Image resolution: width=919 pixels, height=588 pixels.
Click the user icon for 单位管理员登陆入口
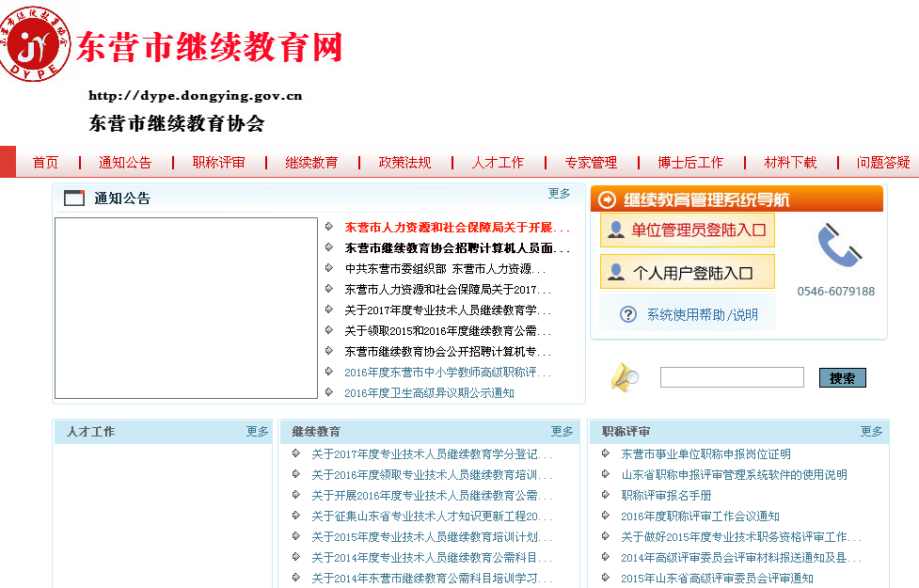[616, 230]
